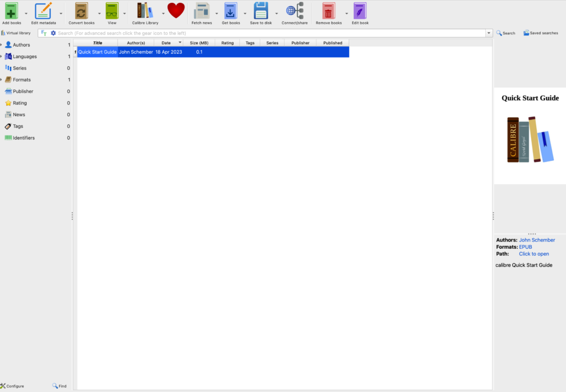Click the Virtual library button

click(16, 33)
